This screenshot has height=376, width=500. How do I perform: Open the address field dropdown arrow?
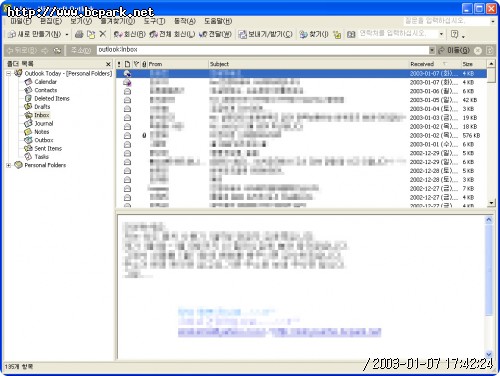(432, 50)
